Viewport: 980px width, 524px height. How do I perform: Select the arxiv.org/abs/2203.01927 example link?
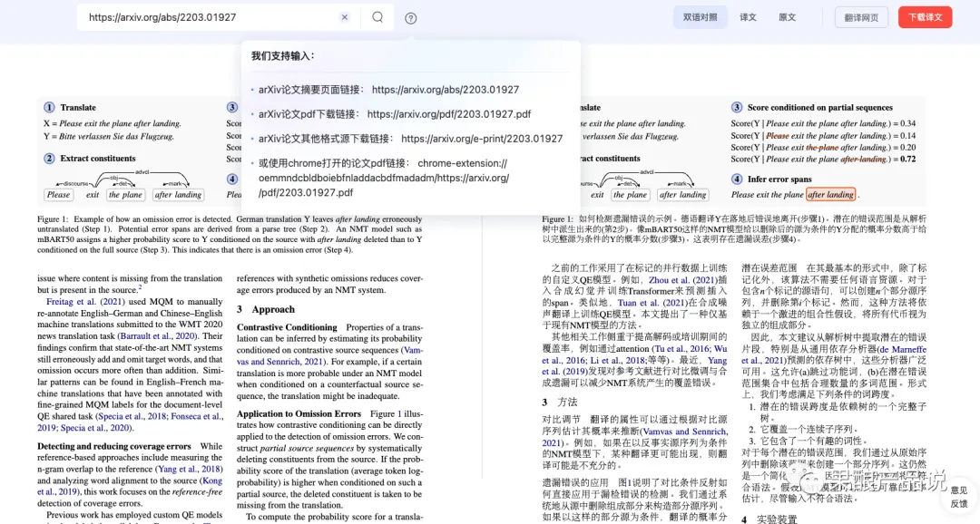445,90
